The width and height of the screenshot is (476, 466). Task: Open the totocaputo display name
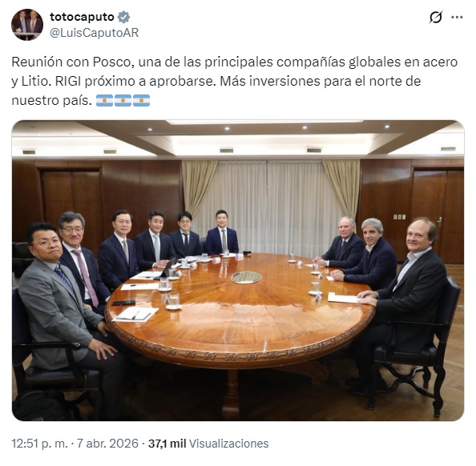coord(82,17)
